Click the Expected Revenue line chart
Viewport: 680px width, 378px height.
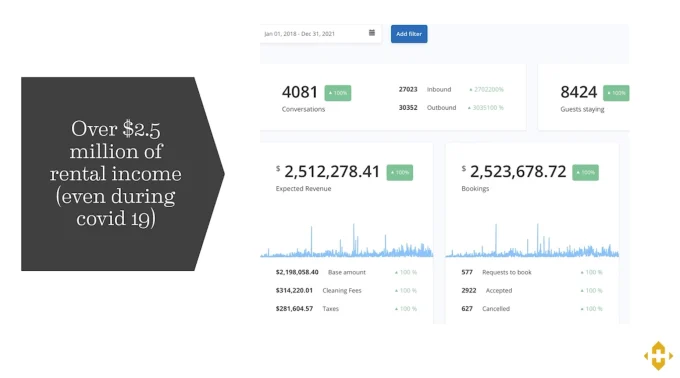347,240
